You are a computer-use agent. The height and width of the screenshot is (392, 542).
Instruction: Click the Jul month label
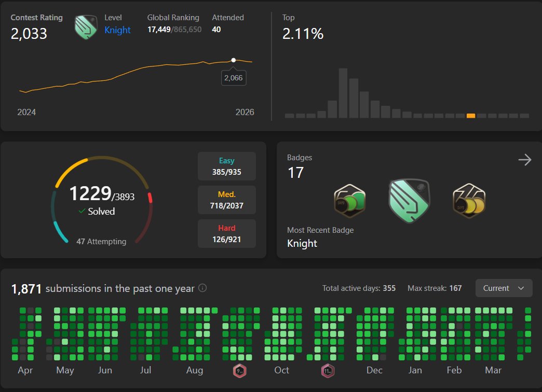(145, 370)
